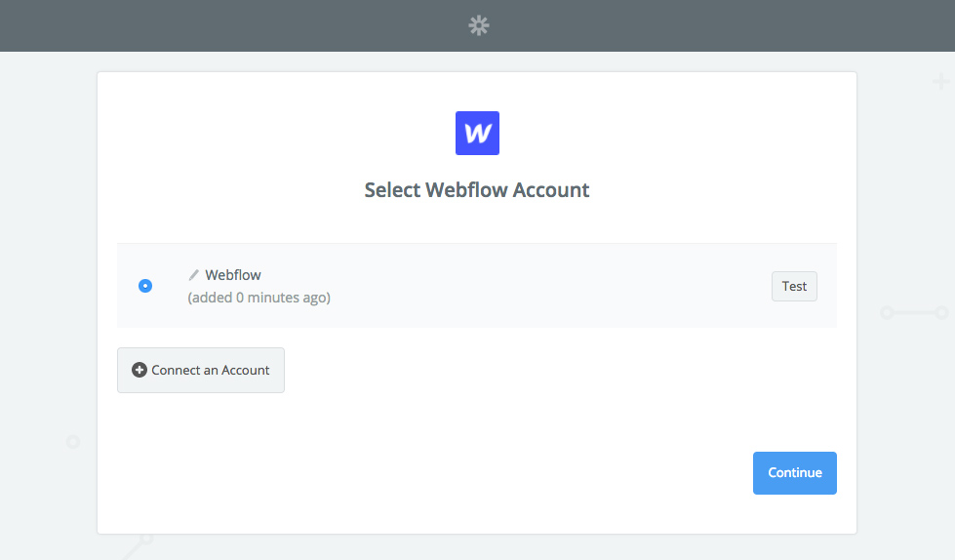Click the faint plus decoration in the background
Viewport: 955px width, 560px height.
click(x=941, y=81)
